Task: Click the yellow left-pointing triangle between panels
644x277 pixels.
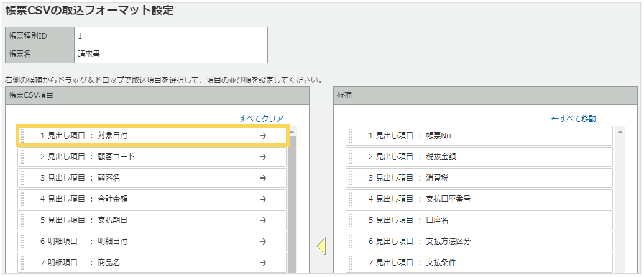Action: point(321,246)
